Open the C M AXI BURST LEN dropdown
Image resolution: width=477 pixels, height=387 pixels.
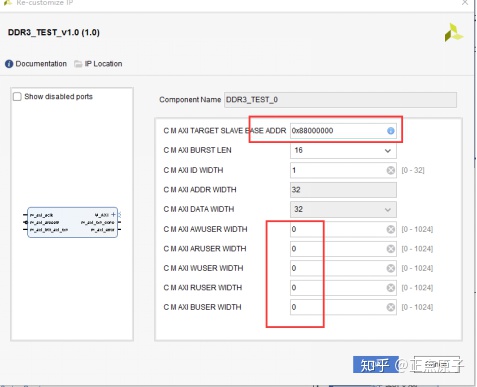point(343,150)
